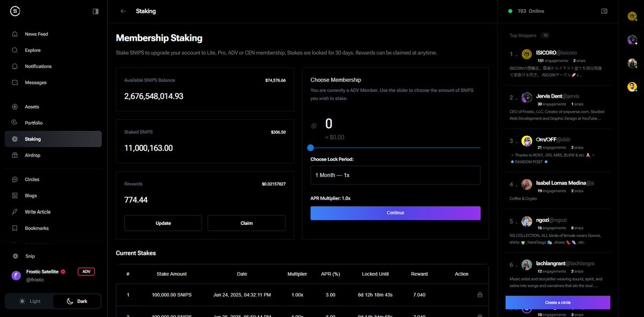Open Frostic Satellite profile avatar

click(16, 276)
